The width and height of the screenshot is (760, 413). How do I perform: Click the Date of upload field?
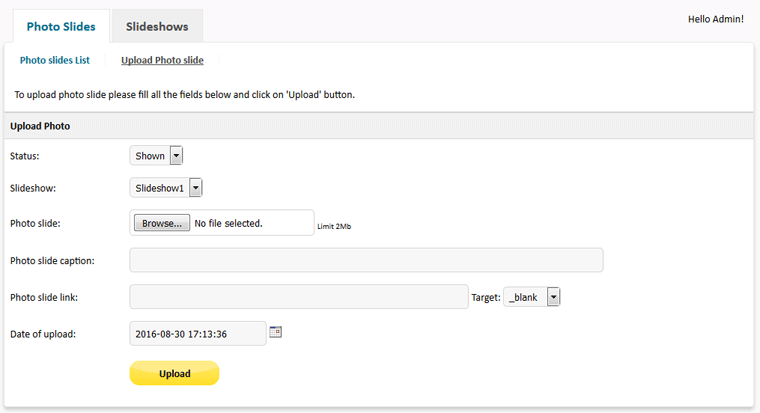coord(198,334)
